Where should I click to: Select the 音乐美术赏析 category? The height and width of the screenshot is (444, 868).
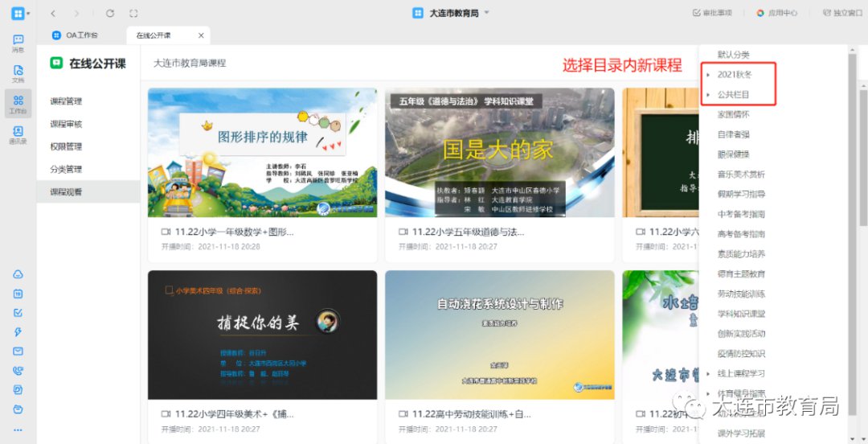tap(741, 174)
